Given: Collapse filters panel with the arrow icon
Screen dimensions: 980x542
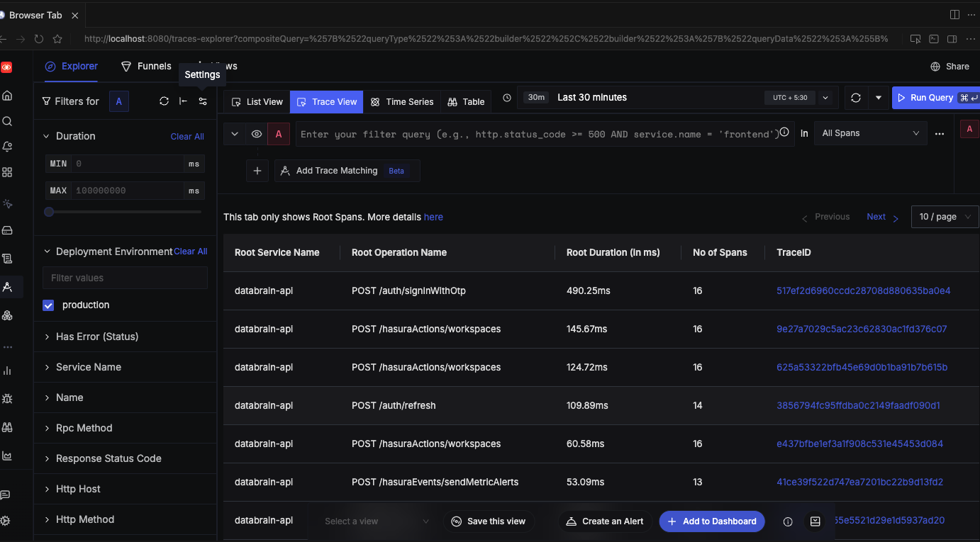Looking at the screenshot, I should tap(183, 101).
